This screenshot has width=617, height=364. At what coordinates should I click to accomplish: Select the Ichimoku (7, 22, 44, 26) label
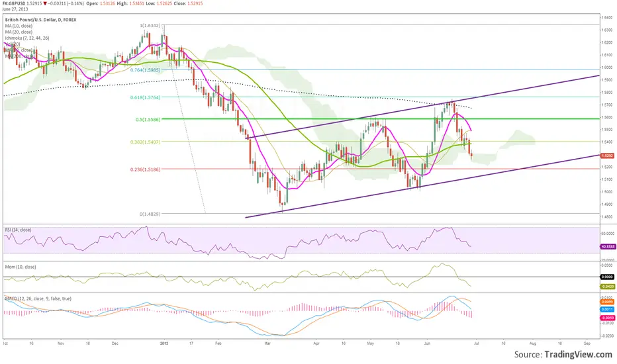click(x=26, y=38)
